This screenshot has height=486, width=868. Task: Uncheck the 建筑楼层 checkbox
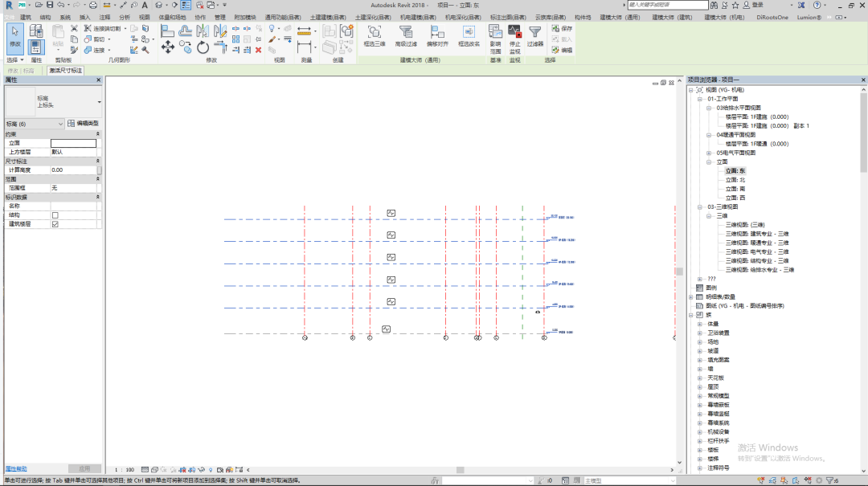(55, 224)
